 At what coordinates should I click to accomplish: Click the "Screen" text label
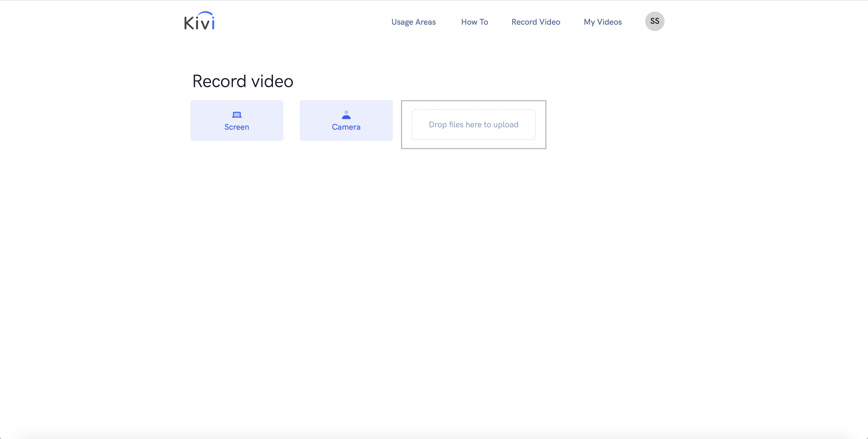coord(237,127)
